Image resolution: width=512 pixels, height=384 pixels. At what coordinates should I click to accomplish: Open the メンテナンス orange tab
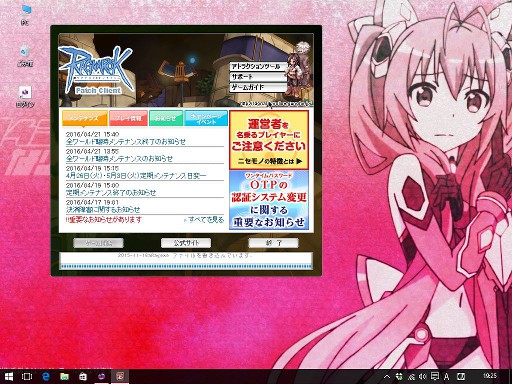(85, 118)
